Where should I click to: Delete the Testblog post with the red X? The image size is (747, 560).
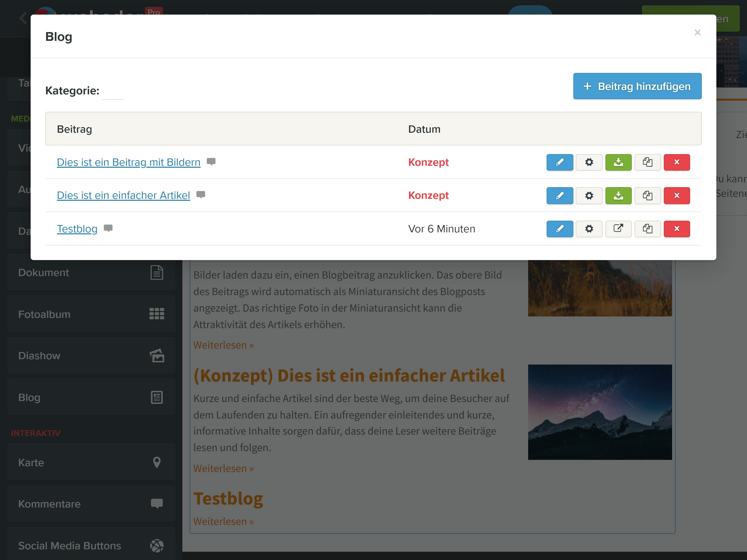[677, 229]
